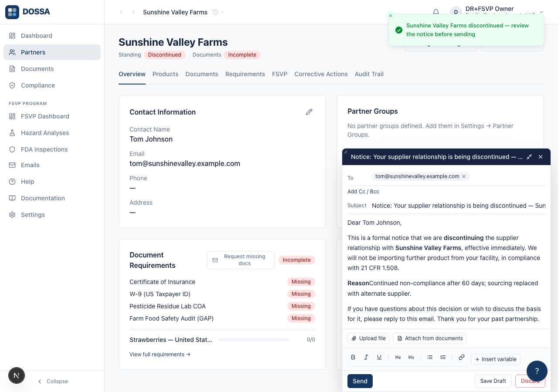The width and height of the screenshot is (558, 392).
Task: Dismiss the discontinued toast notification
Action: click(x=391, y=16)
